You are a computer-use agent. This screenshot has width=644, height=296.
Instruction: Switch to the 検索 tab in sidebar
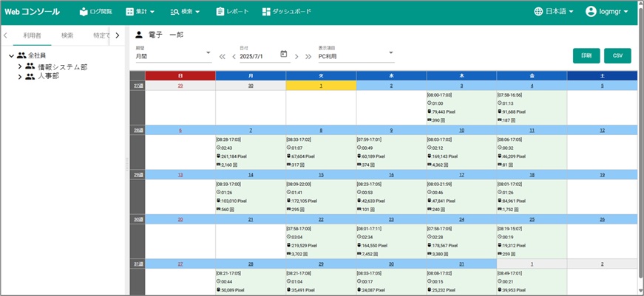(x=67, y=35)
